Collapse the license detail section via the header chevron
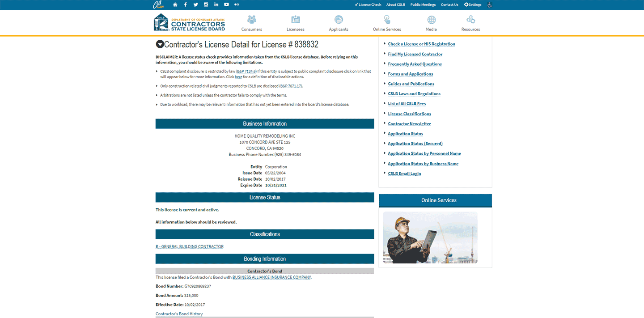Screen dimensions: 644x318 [160, 44]
